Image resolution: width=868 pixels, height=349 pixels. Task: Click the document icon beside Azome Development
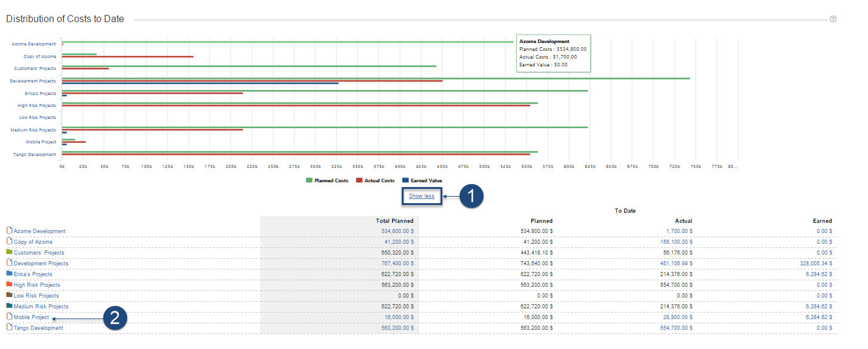tap(9, 231)
